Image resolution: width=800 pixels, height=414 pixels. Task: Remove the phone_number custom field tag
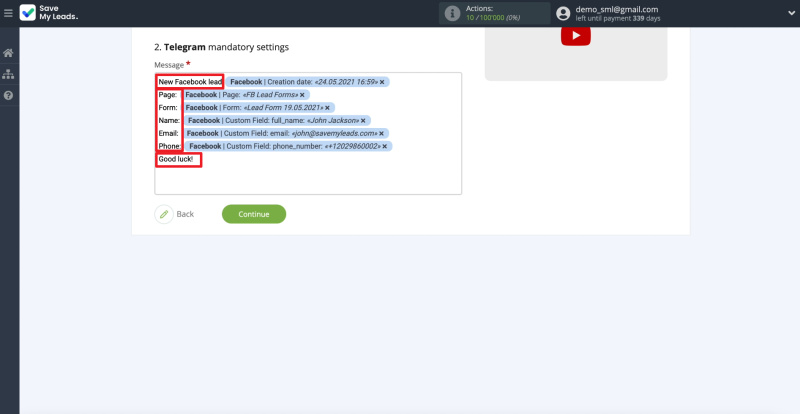384,147
